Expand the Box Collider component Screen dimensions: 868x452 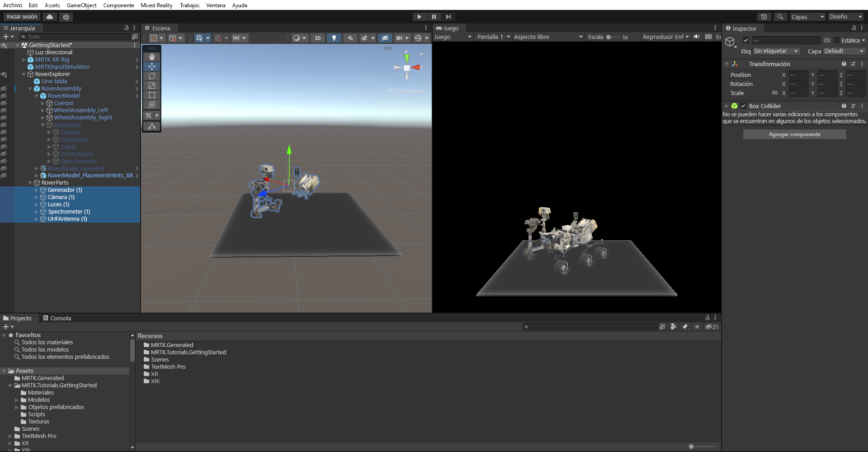coord(726,106)
